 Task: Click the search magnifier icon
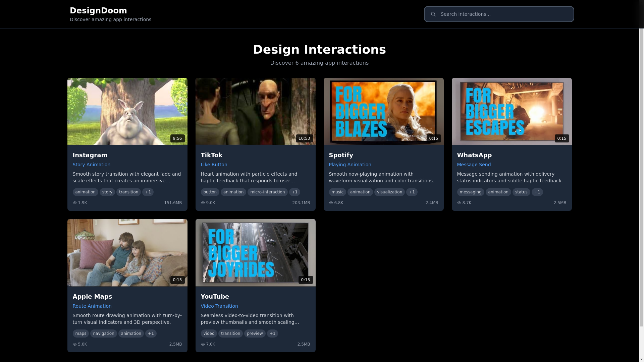point(433,14)
